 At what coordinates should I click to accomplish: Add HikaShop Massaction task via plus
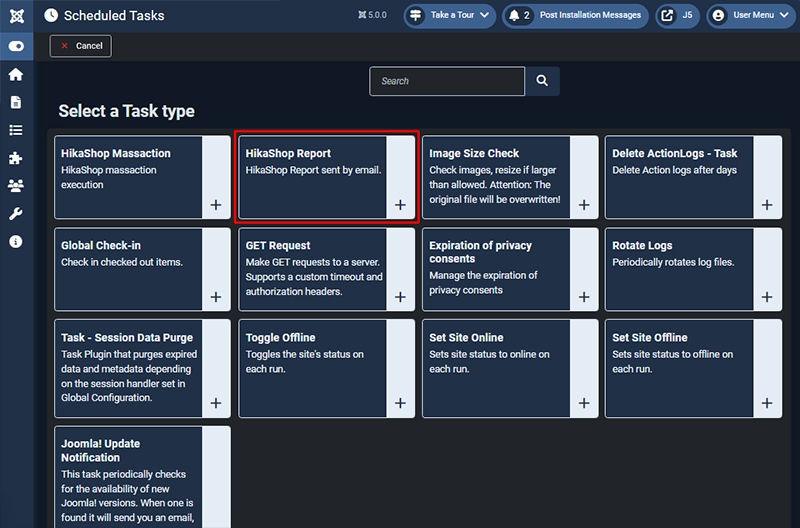[x=216, y=205]
